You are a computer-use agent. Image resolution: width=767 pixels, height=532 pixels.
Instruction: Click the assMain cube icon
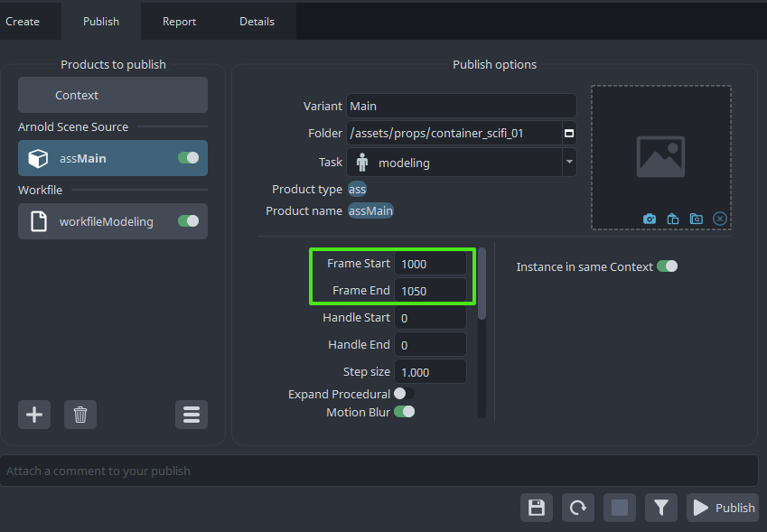(38, 158)
